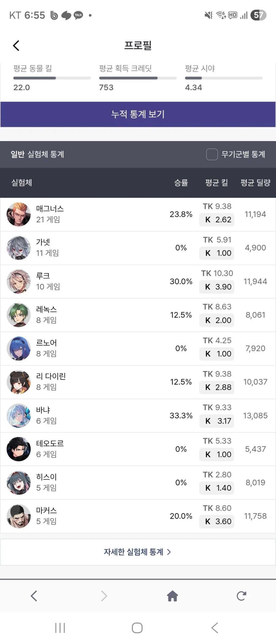This screenshot has height=644, width=276.
Task: Open 루크's character profile icon
Action: 18,281
